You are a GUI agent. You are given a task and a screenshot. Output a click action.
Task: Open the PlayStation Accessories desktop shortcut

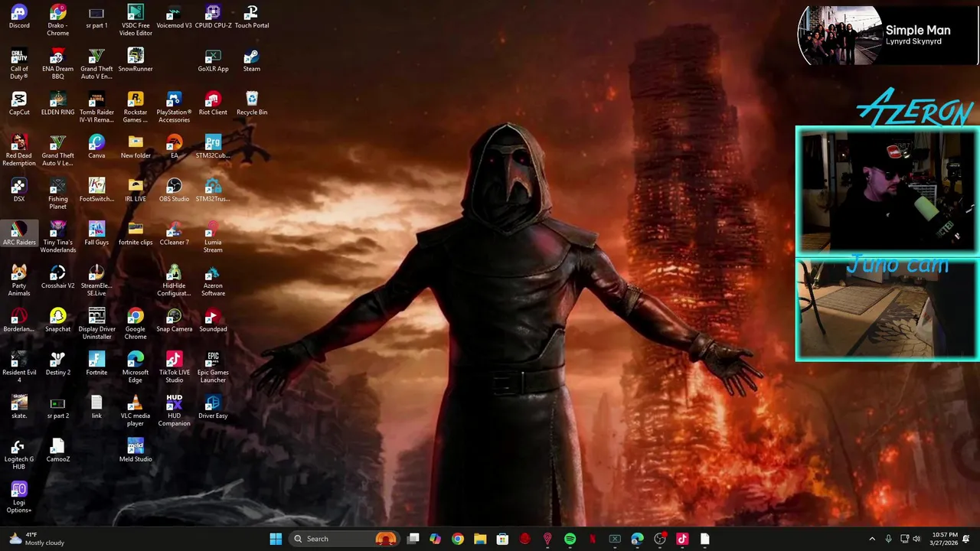pos(174,108)
